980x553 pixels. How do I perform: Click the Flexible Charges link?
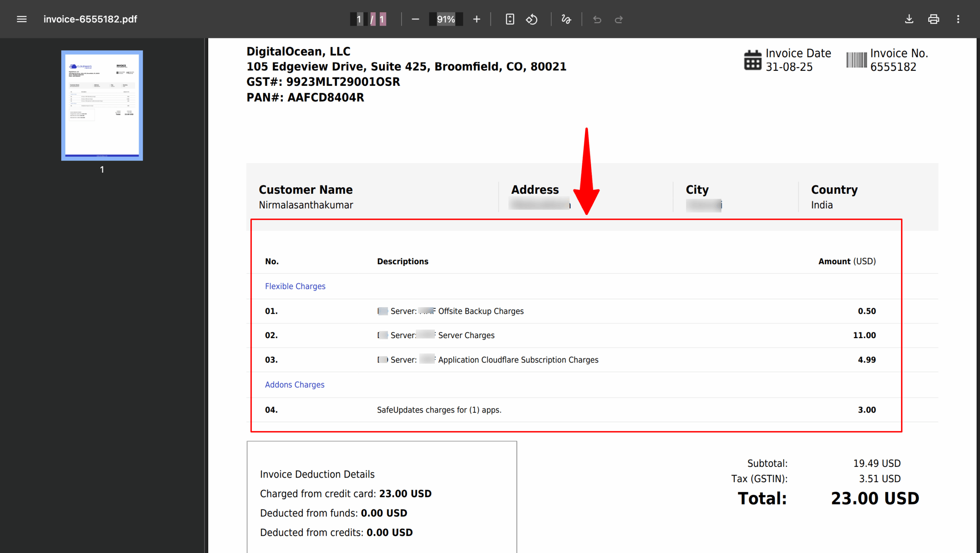click(x=295, y=286)
